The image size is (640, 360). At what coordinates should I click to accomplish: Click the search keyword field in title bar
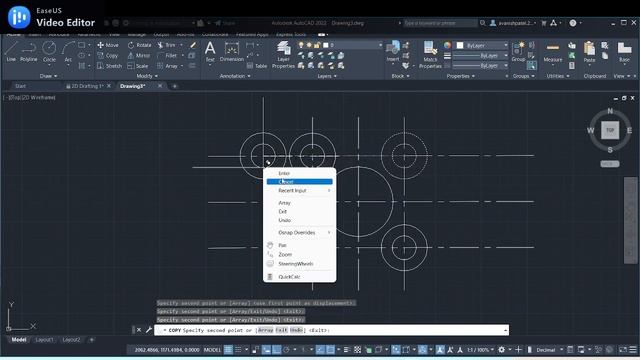440,23
